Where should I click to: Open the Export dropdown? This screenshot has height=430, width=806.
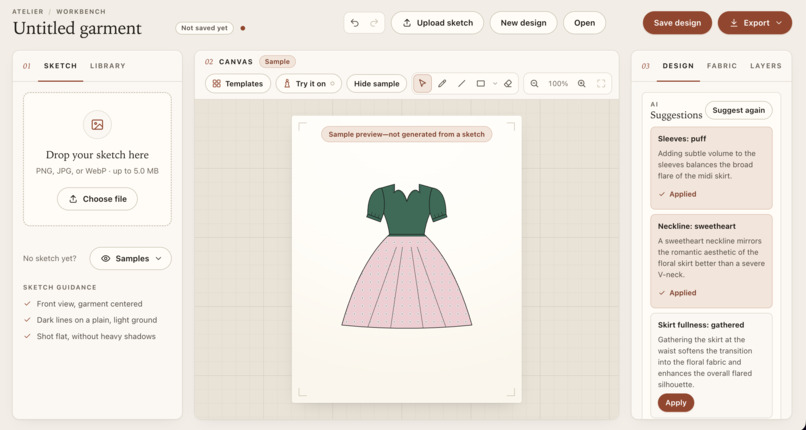755,23
